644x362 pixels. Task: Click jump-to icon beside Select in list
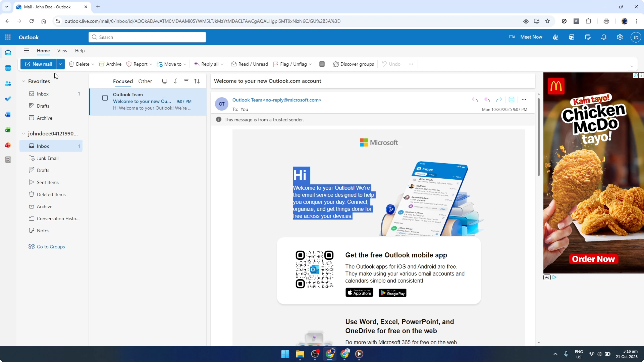(x=176, y=81)
